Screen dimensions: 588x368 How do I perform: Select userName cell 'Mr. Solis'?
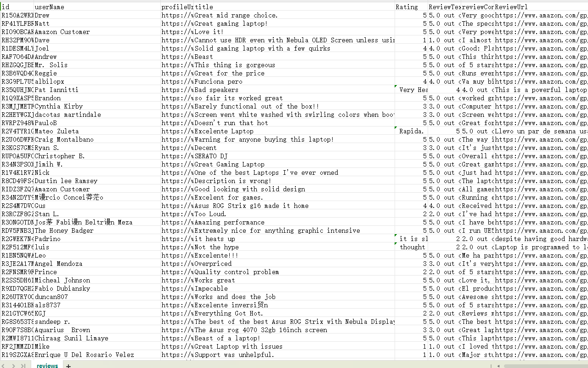[97, 65]
